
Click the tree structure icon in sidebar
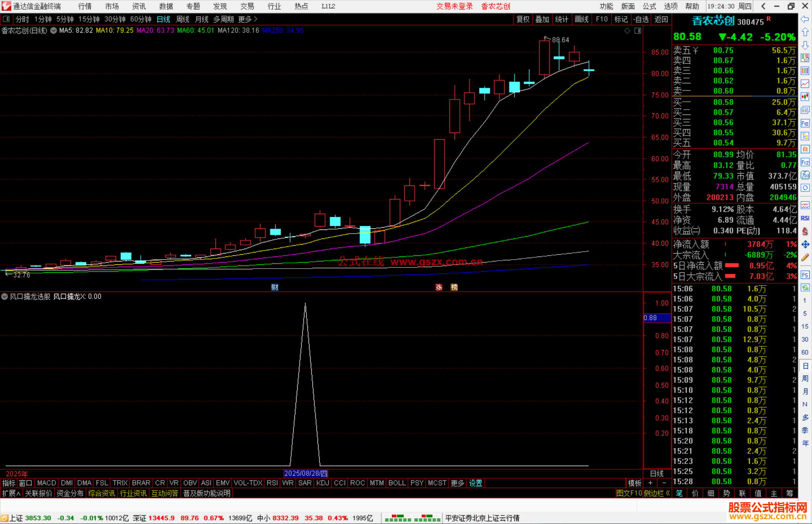(805, 136)
